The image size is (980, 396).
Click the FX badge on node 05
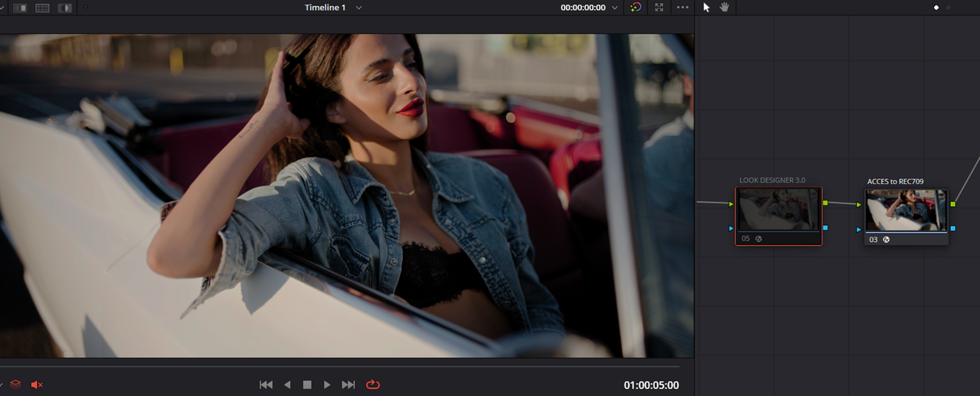click(758, 239)
